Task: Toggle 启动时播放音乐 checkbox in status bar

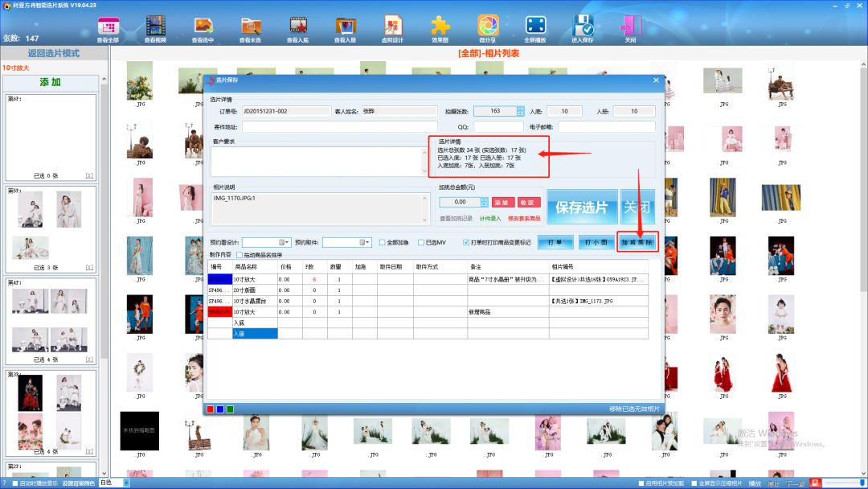Action: [x=15, y=483]
